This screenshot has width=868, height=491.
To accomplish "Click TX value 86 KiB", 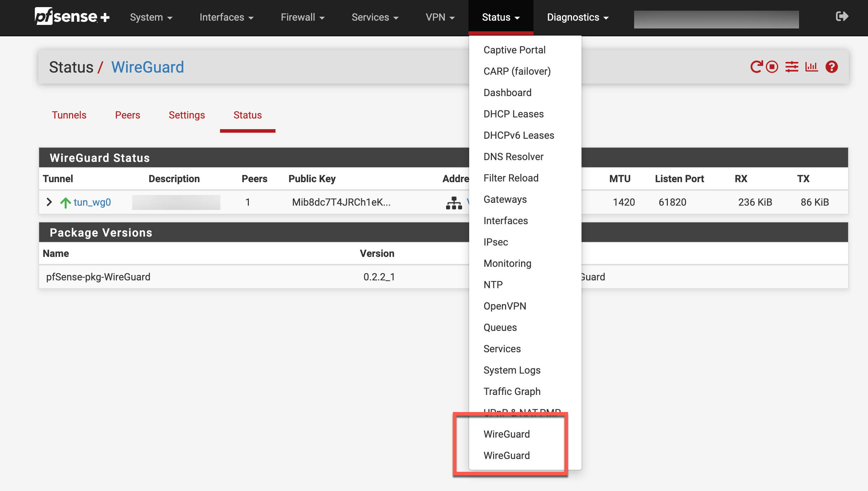I will click(x=815, y=202).
